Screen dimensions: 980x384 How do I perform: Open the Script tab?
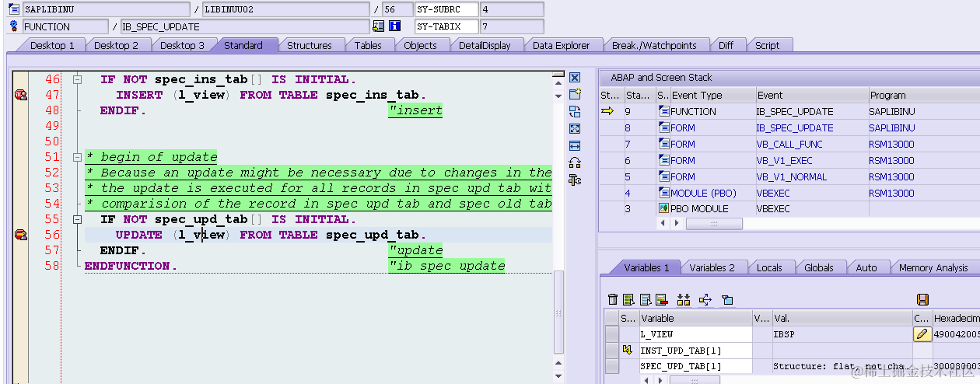767,45
